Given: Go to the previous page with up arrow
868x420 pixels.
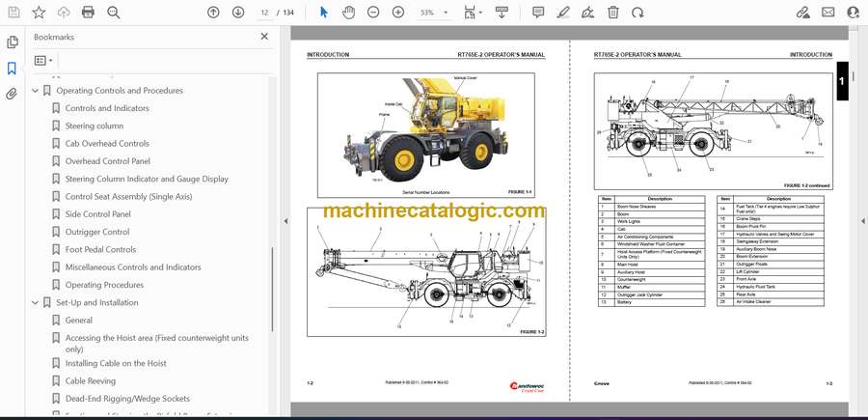Looking at the screenshot, I should (214, 13).
